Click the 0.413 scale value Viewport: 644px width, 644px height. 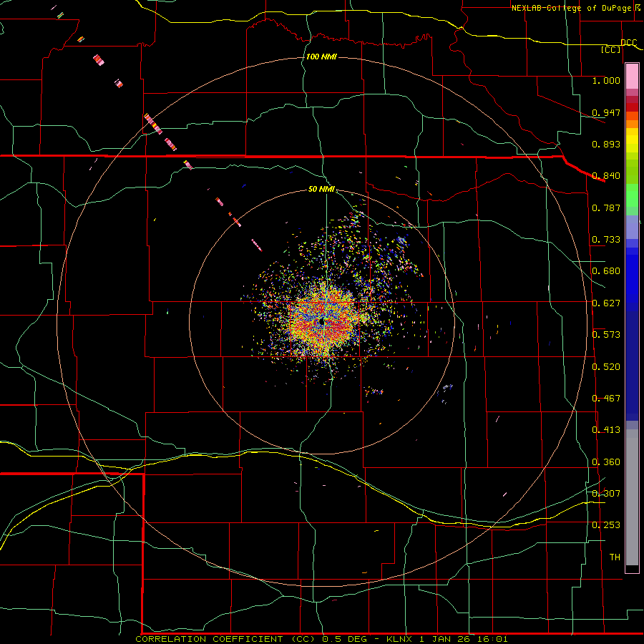tap(606, 430)
